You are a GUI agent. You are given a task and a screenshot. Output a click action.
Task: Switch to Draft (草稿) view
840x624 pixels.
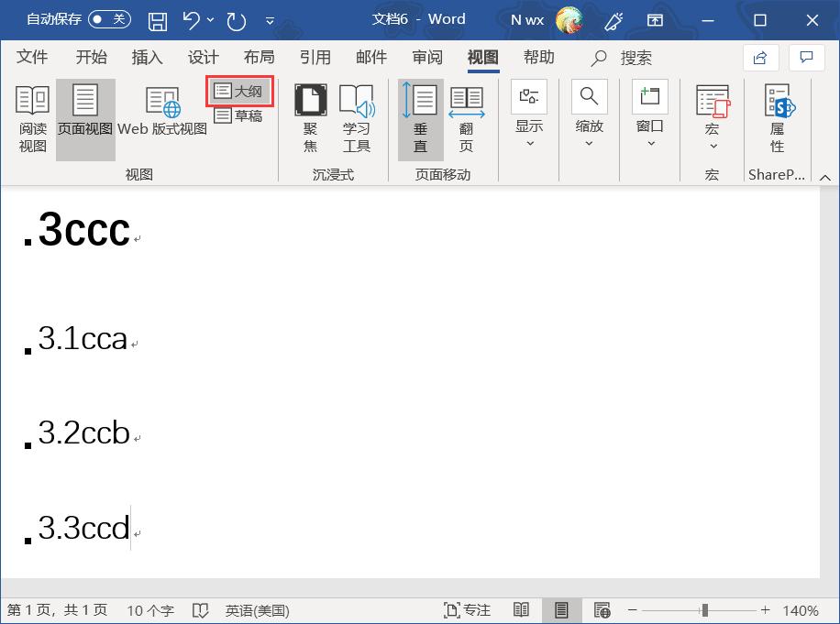238,116
